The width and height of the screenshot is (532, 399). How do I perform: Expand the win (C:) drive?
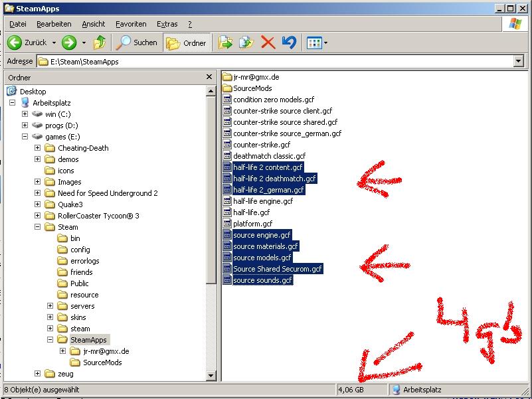pyautogui.click(x=25, y=114)
